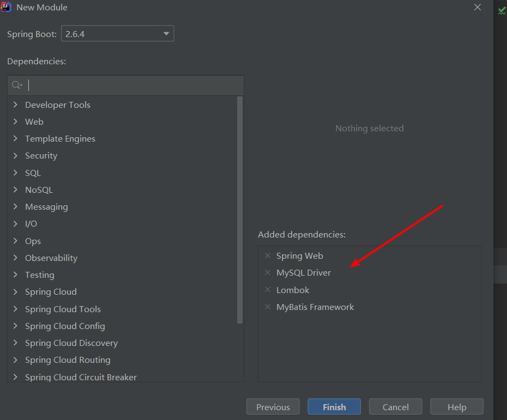Expand the Ops category chevron

pyautogui.click(x=15, y=241)
